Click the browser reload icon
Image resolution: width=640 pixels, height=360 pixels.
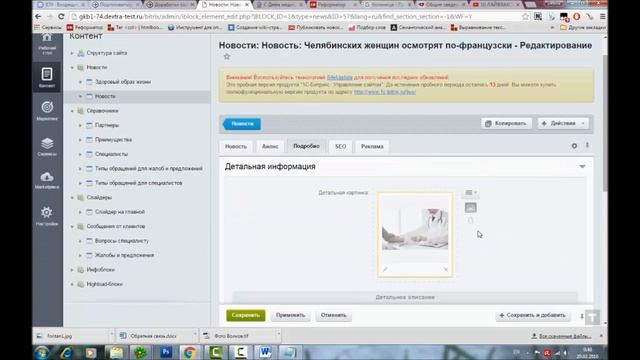pyautogui.click(x=61, y=17)
